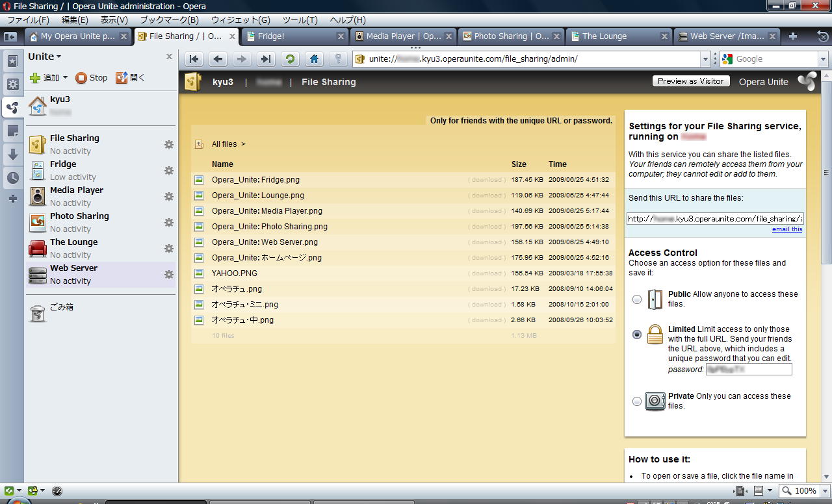The height and width of the screenshot is (504, 832).
Task: Click the email this link
Action: point(787,229)
